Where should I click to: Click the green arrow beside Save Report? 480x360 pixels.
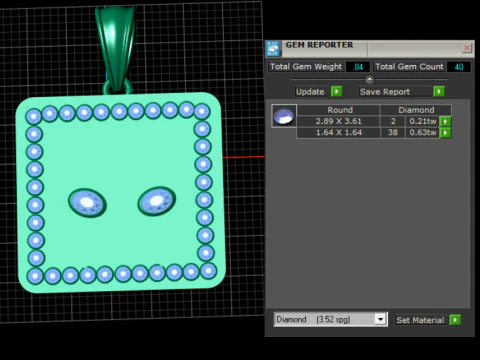coord(439,91)
